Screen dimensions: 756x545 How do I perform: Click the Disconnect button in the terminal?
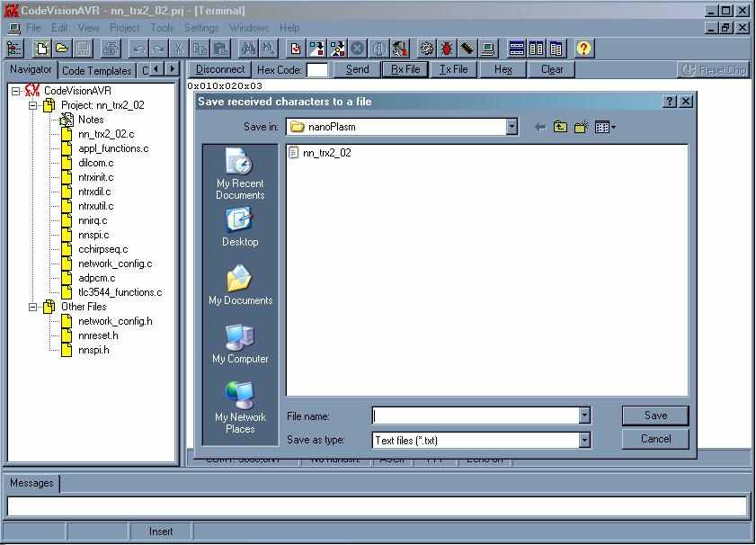coord(220,69)
